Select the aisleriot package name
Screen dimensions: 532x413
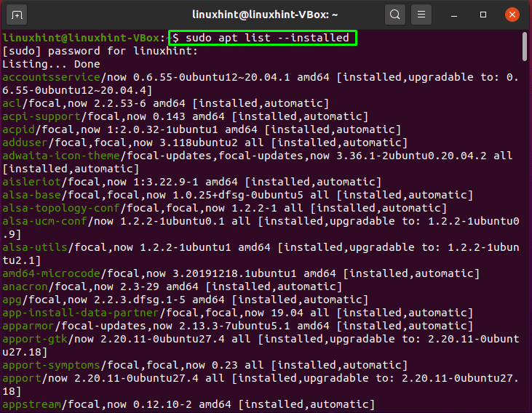[x=31, y=182]
